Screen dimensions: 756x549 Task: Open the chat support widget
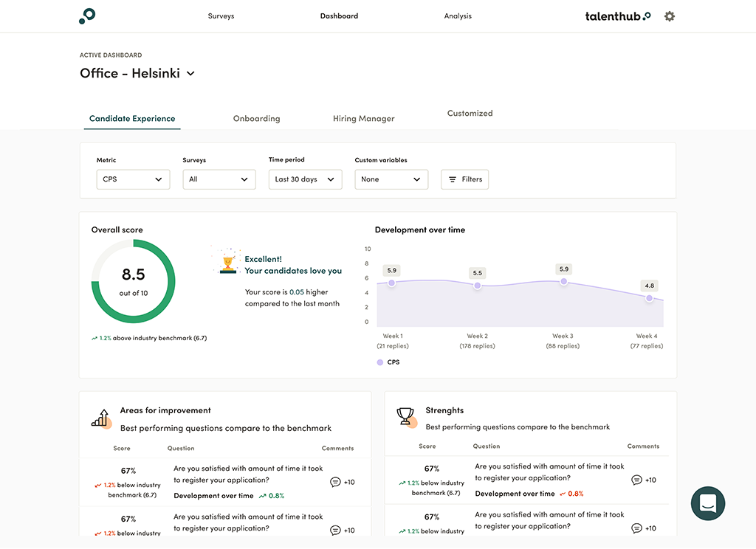(707, 504)
